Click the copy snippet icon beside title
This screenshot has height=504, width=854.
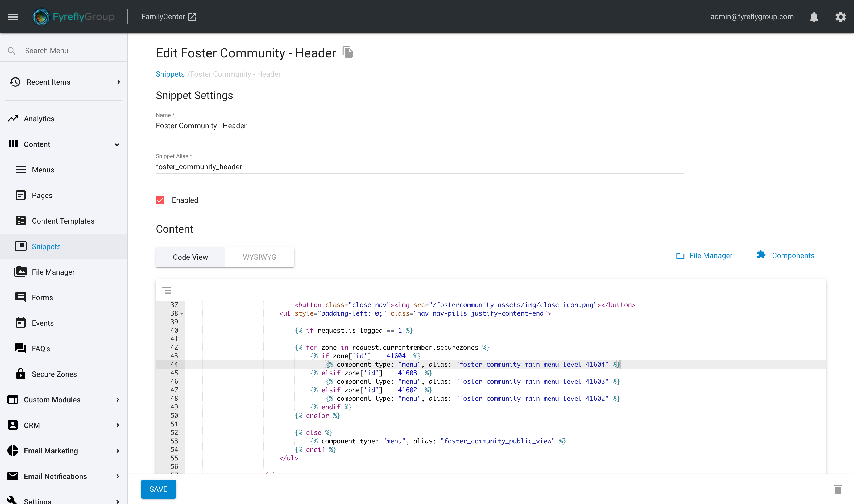coord(348,52)
